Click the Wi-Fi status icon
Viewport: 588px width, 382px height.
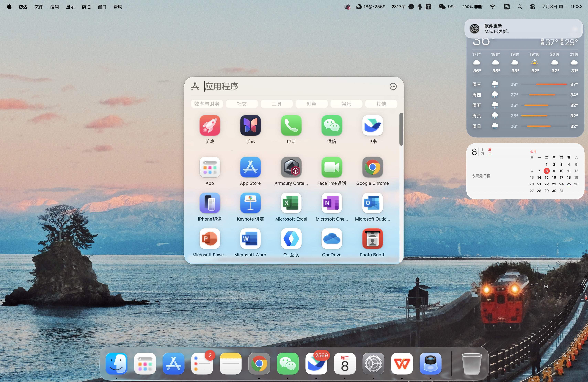point(492,7)
